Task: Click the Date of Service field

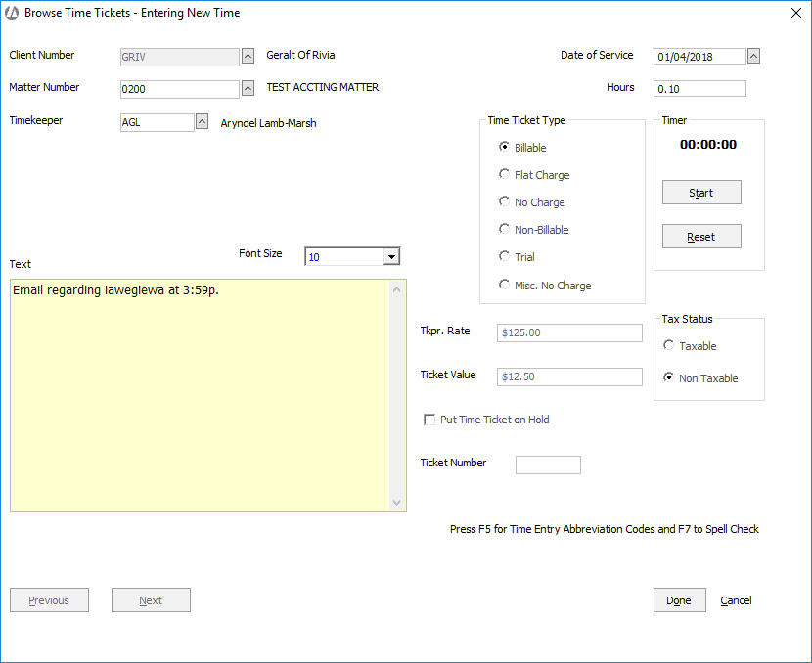Action: (x=699, y=57)
